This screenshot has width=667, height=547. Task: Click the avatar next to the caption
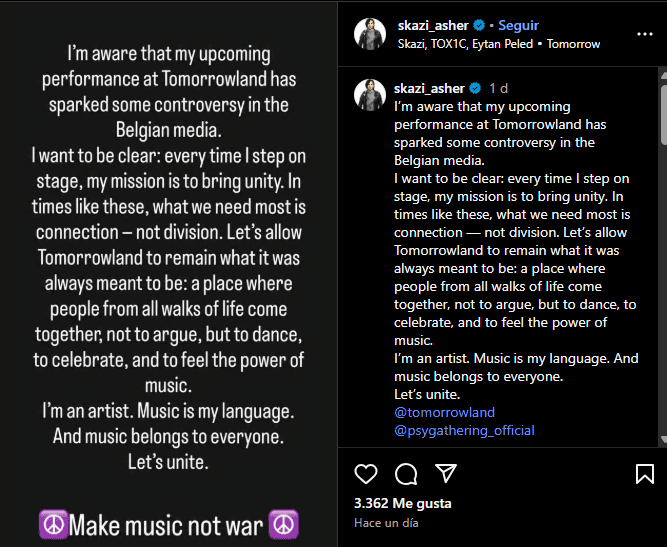370,95
